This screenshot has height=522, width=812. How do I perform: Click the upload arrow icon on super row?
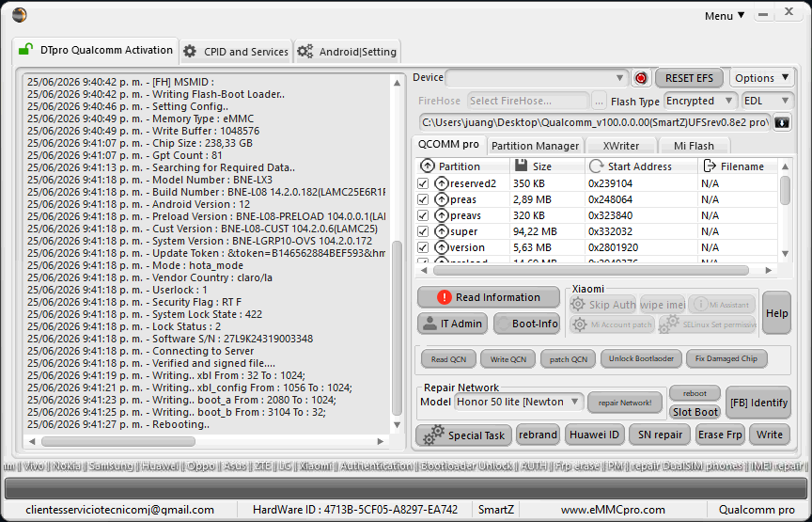441,231
